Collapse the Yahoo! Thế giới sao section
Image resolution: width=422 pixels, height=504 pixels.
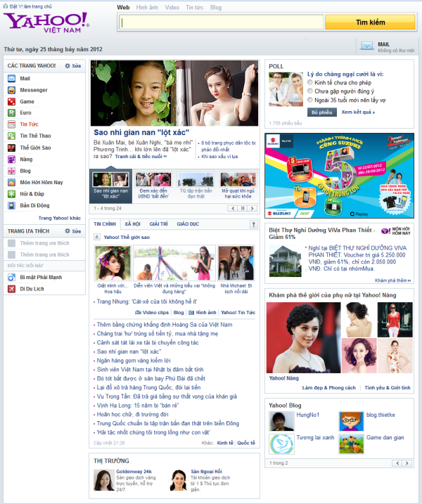(97, 237)
